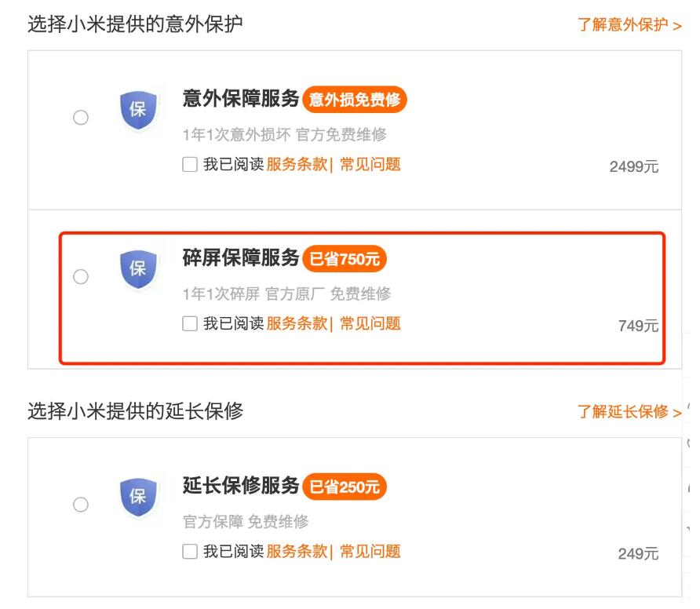Click the 已省250元 orange badge
This screenshot has height=609, width=700.
(345, 487)
